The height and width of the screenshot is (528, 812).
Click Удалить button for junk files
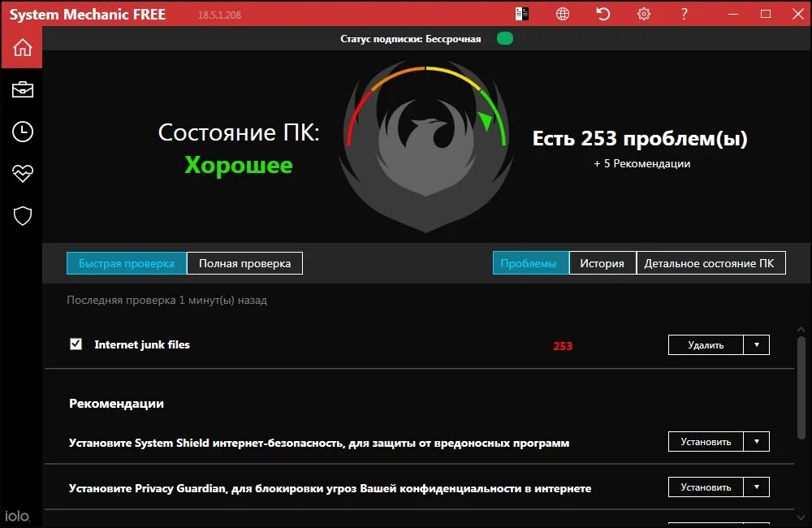tap(706, 345)
